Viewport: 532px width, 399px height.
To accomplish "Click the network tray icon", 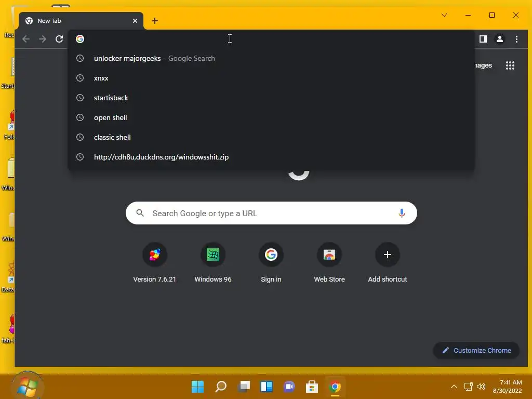I will click(x=469, y=387).
